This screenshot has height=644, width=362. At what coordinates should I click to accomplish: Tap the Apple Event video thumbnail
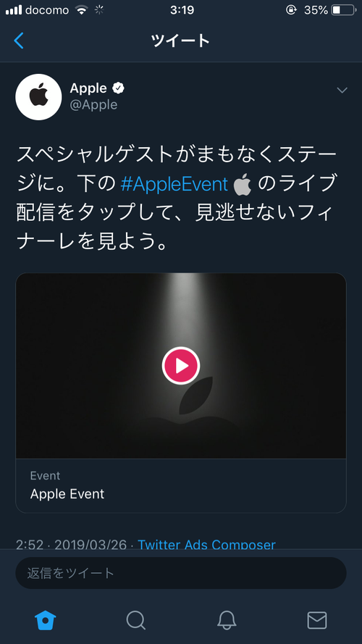(180, 366)
